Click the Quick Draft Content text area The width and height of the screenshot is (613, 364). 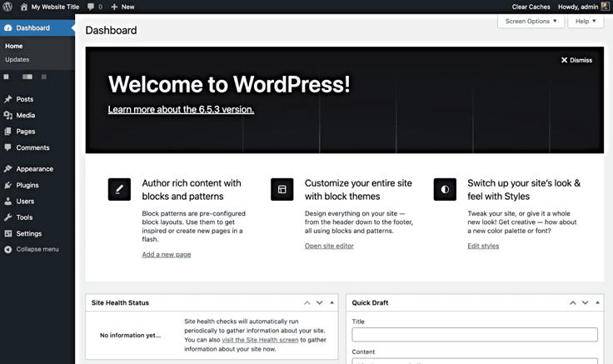tap(475, 361)
